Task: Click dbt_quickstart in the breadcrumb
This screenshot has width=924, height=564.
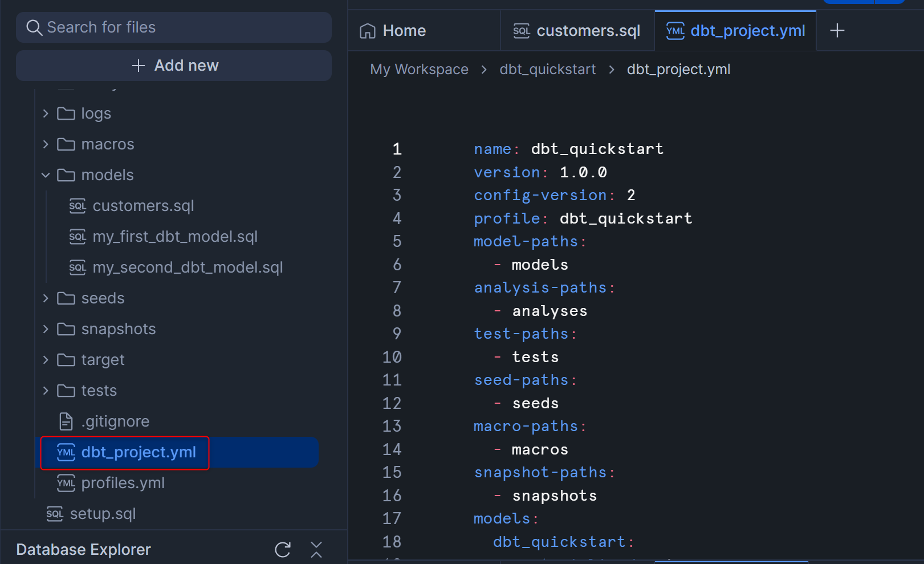Action: (x=547, y=70)
